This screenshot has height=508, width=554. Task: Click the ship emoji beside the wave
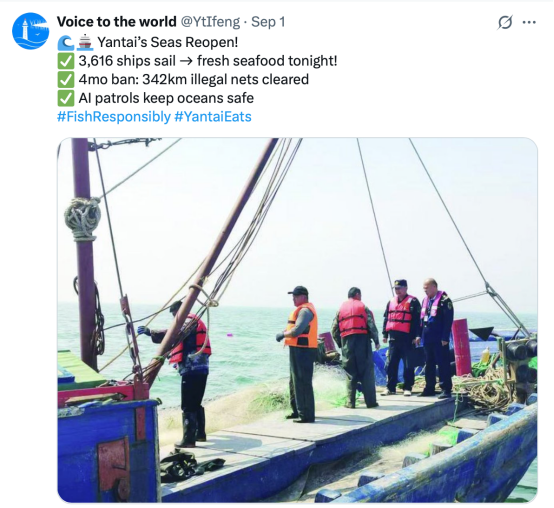84,43
